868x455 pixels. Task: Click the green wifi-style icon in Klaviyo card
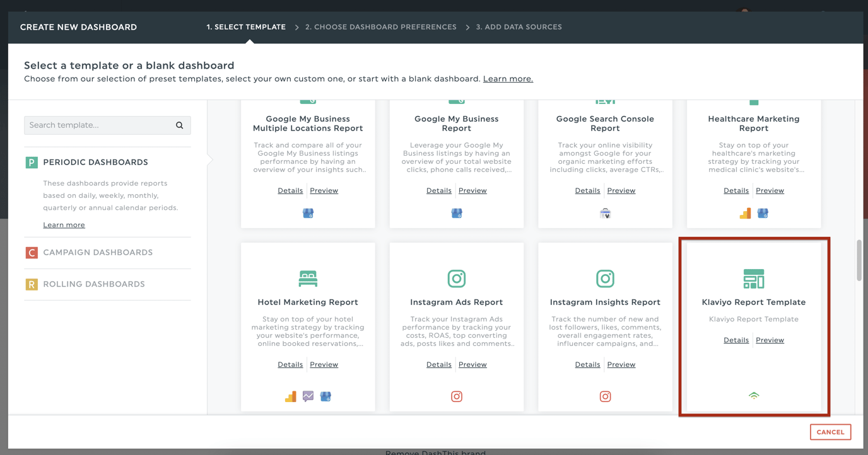point(754,396)
